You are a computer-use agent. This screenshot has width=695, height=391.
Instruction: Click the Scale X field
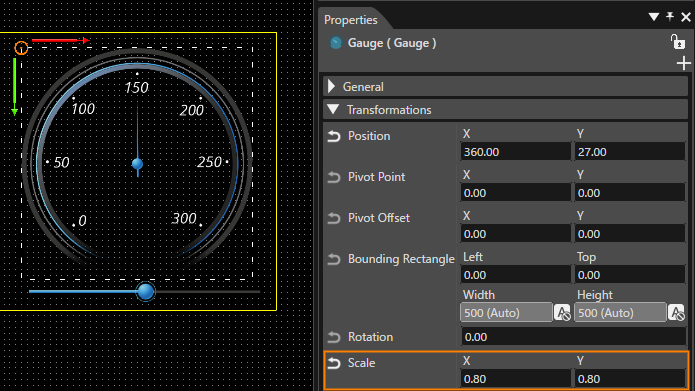coord(515,379)
